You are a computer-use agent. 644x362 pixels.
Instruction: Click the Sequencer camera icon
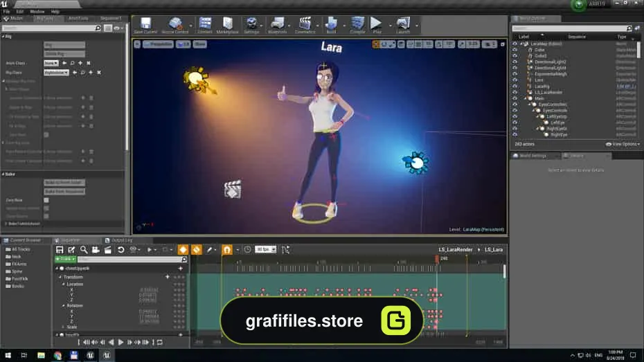tap(96, 250)
